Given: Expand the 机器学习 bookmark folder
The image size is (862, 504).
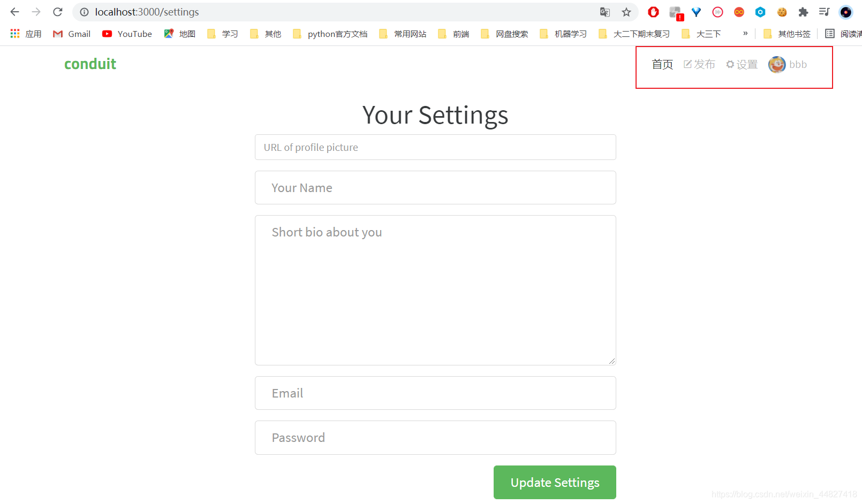Looking at the screenshot, I should [x=563, y=34].
